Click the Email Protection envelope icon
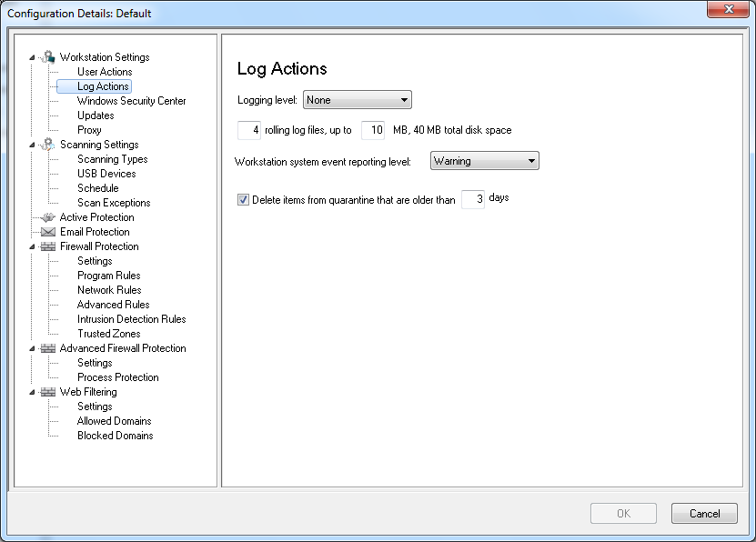Image resolution: width=756 pixels, height=542 pixels. coord(48,232)
